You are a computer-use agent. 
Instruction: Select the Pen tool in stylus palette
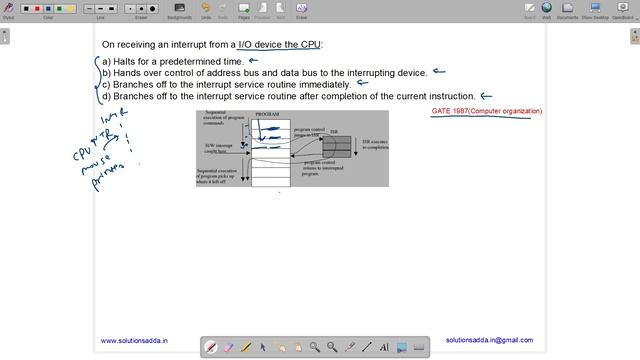click(x=211, y=347)
